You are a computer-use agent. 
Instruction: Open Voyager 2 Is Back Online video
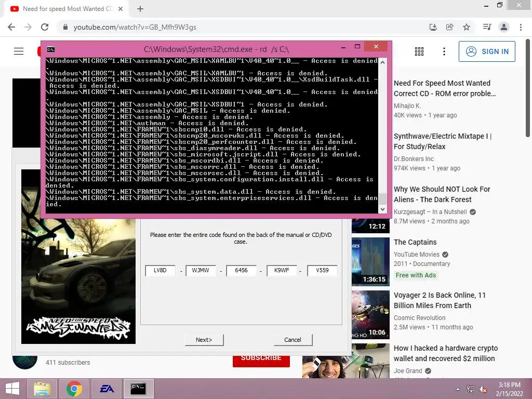440,300
